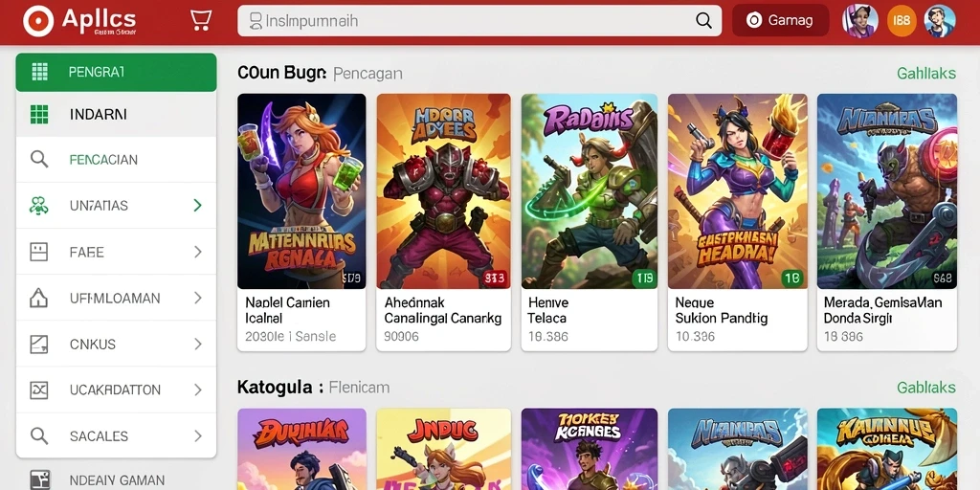This screenshot has width=980, height=490.
Task: Click the grid icon beside INDARNI
Action: point(39,115)
